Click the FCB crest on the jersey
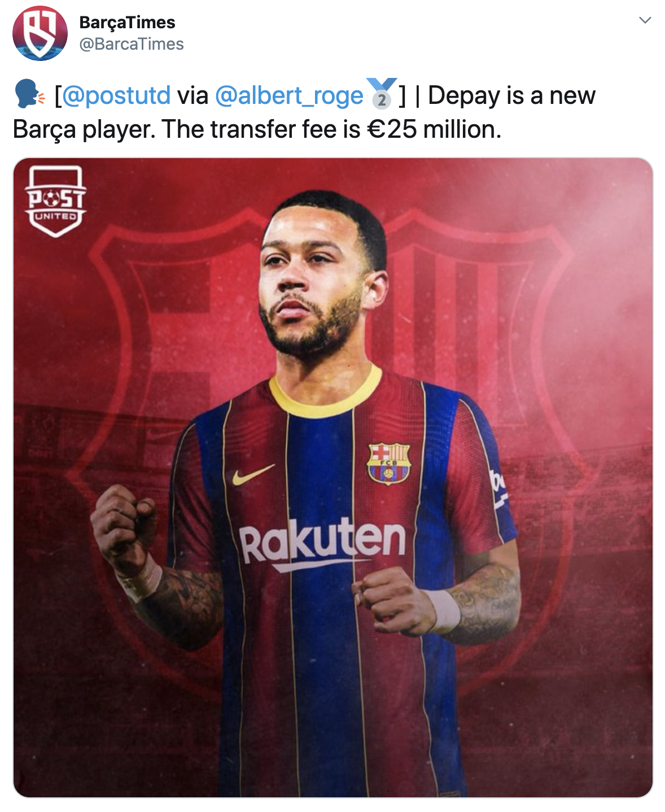The width and height of the screenshot is (665, 812). click(388, 463)
